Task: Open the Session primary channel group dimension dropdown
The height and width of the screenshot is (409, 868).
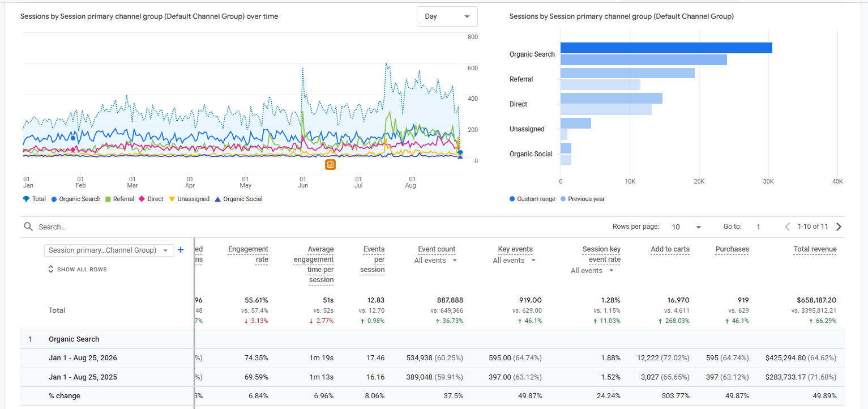Action: [109, 250]
